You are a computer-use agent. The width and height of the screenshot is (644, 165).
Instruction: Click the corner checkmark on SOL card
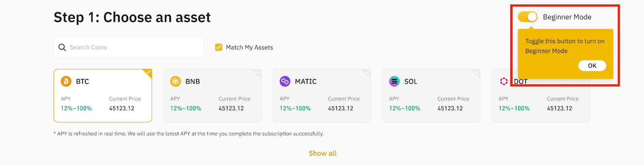pos(477,73)
